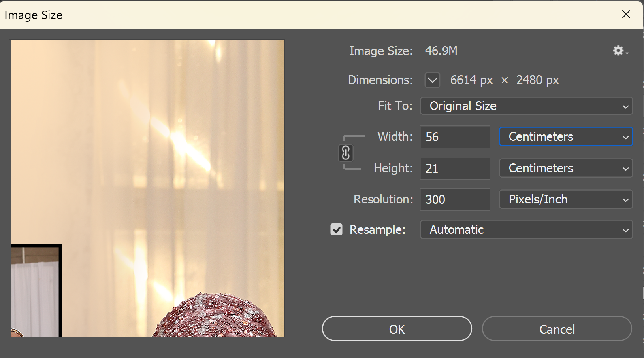Open the Fit To dropdown

[526, 106]
